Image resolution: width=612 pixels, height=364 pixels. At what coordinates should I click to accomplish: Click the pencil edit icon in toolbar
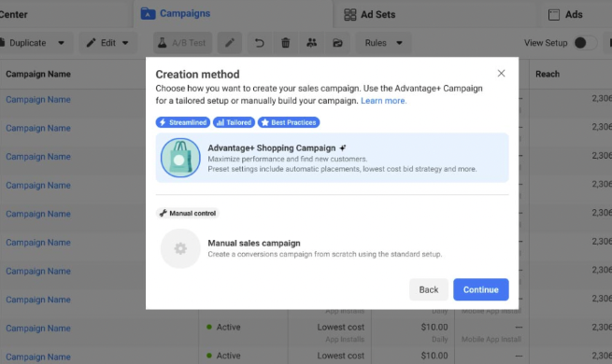pyautogui.click(x=230, y=43)
